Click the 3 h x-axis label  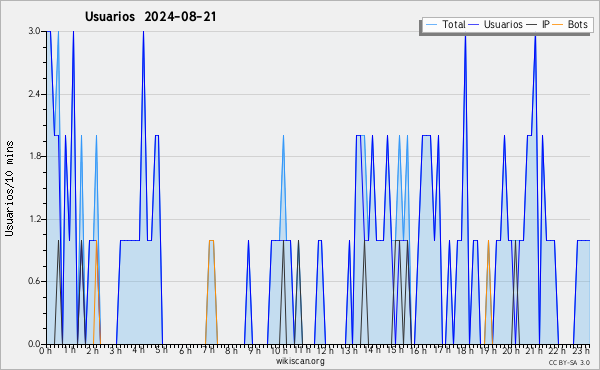[x=116, y=351]
